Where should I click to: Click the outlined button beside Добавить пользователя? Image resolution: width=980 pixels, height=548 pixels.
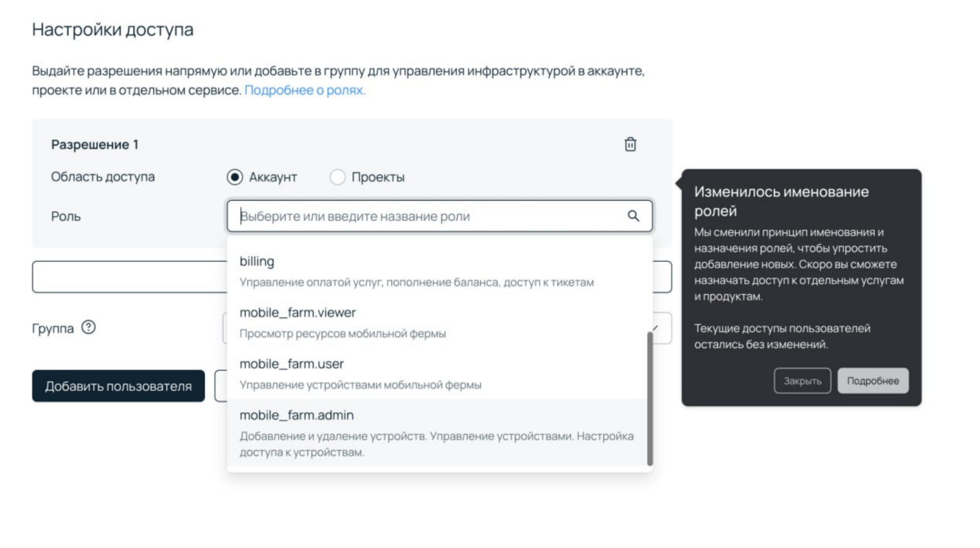tap(220, 386)
